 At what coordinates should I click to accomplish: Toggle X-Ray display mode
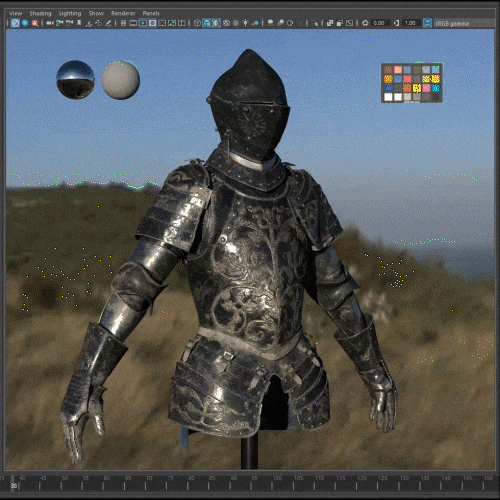coord(330,23)
